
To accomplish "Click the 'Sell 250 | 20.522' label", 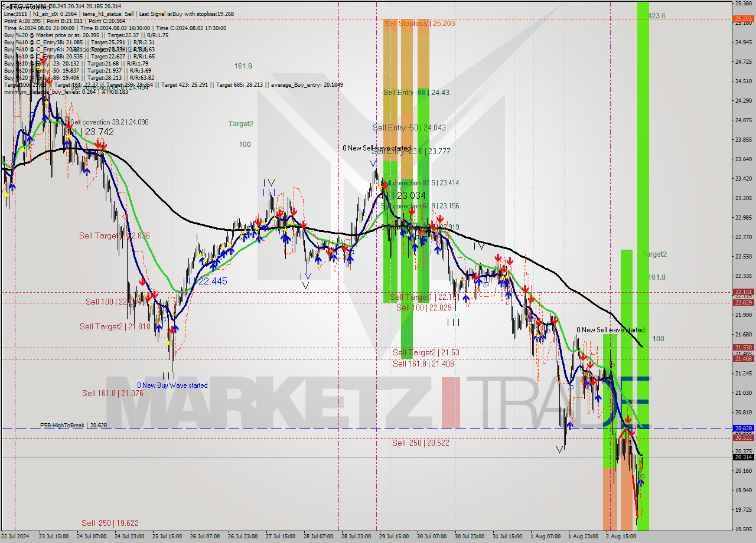I will tap(421, 443).
